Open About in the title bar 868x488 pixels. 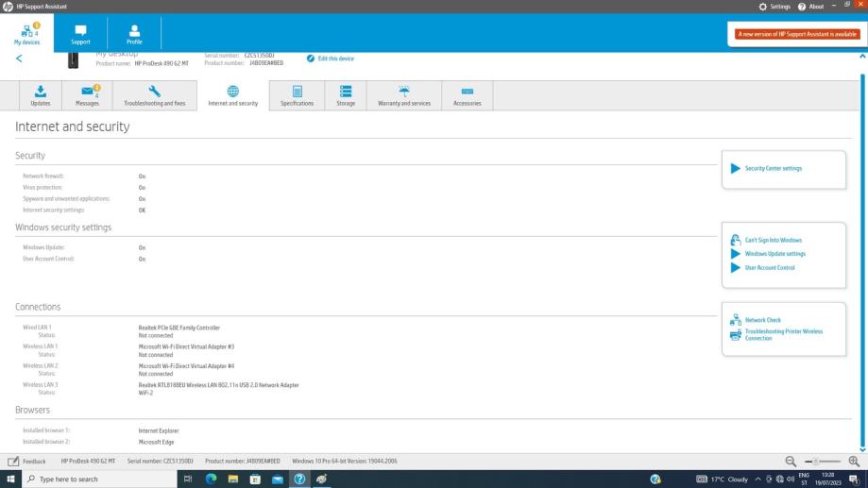coord(811,7)
